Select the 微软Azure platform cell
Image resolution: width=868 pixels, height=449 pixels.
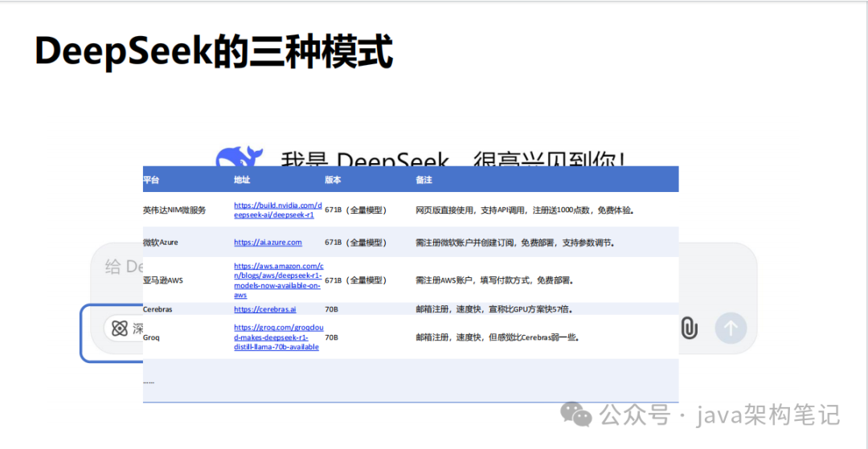pyautogui.click(x=161, y=243)
